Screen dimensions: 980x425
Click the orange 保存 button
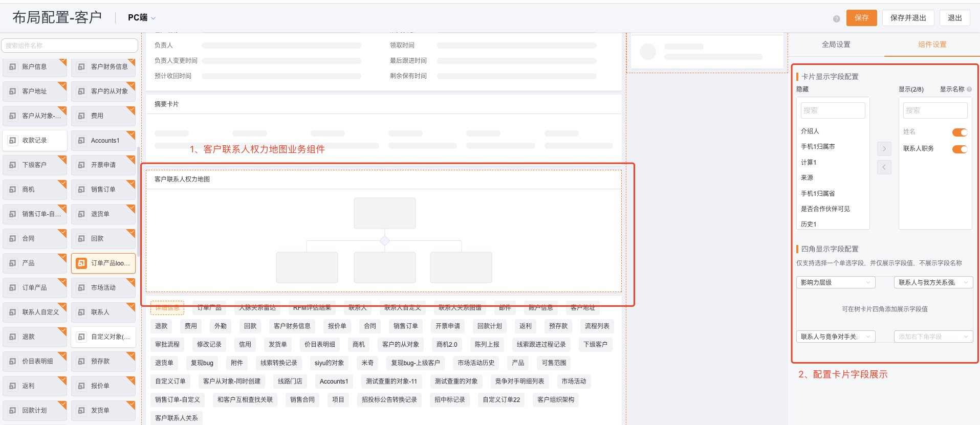pyautogui.click(x=861, y=18)
